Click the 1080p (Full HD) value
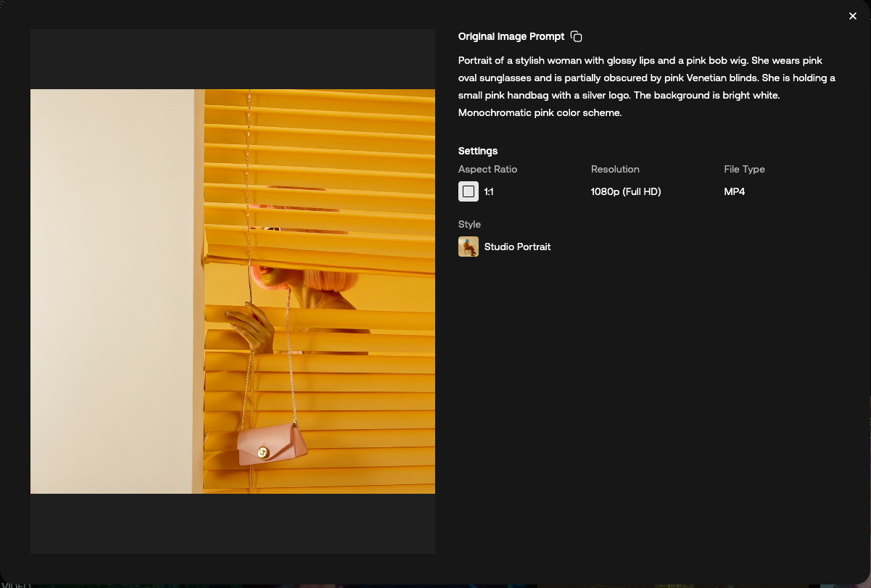This screenshot has width=871, height=588. [626, 191]
